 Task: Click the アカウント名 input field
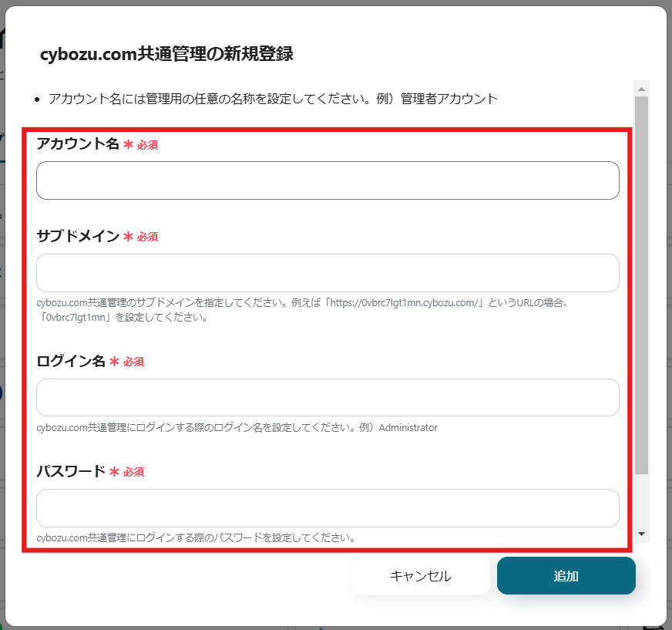click(x=328, y=180)
